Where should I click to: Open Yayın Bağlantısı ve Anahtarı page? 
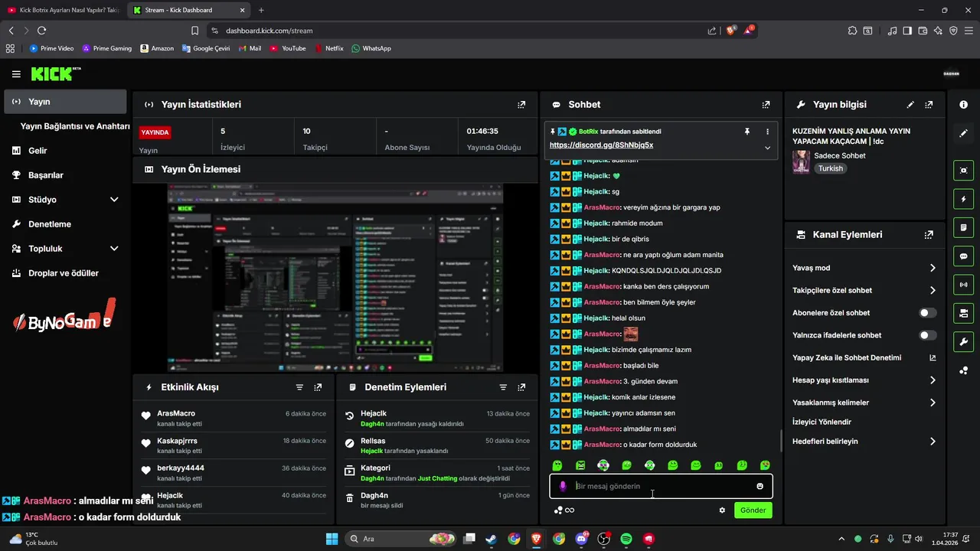tap(75, 126)
